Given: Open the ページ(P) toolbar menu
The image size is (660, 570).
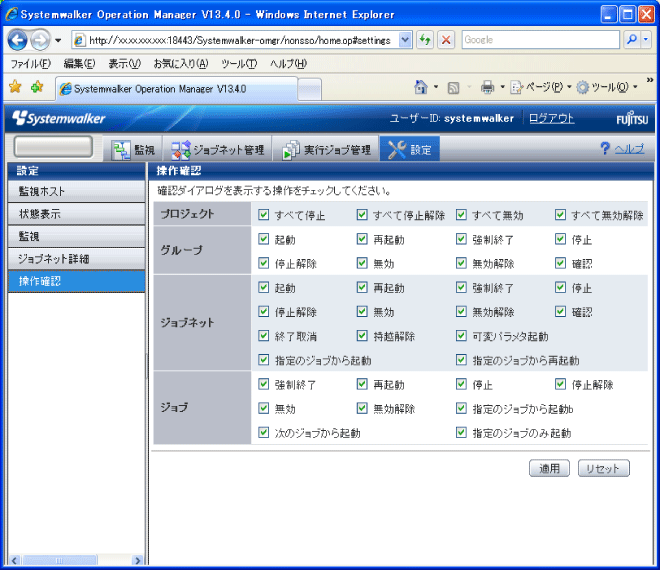Looking at the screenshot, I should 540,87.
